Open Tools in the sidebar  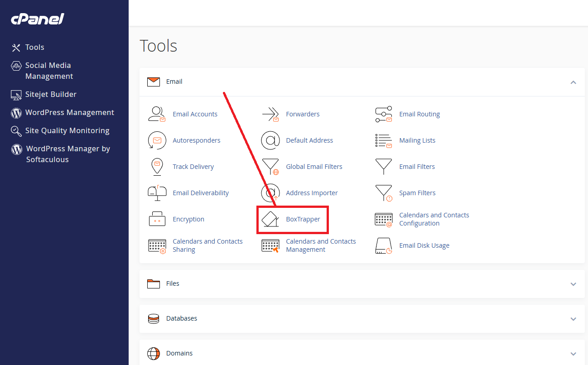pyautogui.click(x=35, y=47)
